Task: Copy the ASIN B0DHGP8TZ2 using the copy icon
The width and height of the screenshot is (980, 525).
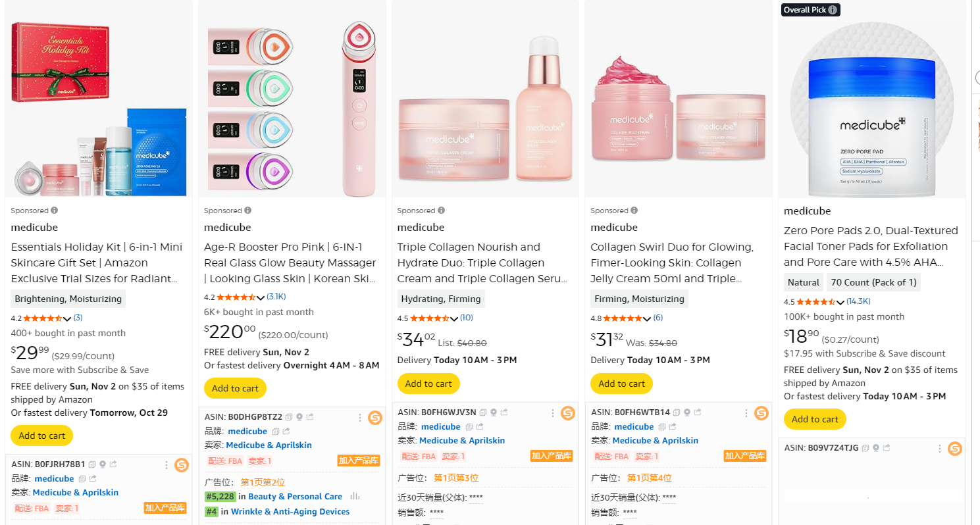Action: (x=288, y=417)
